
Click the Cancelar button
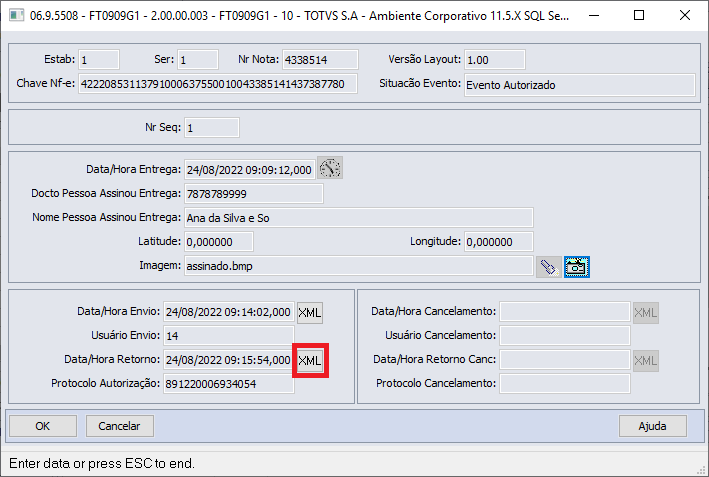119,426
